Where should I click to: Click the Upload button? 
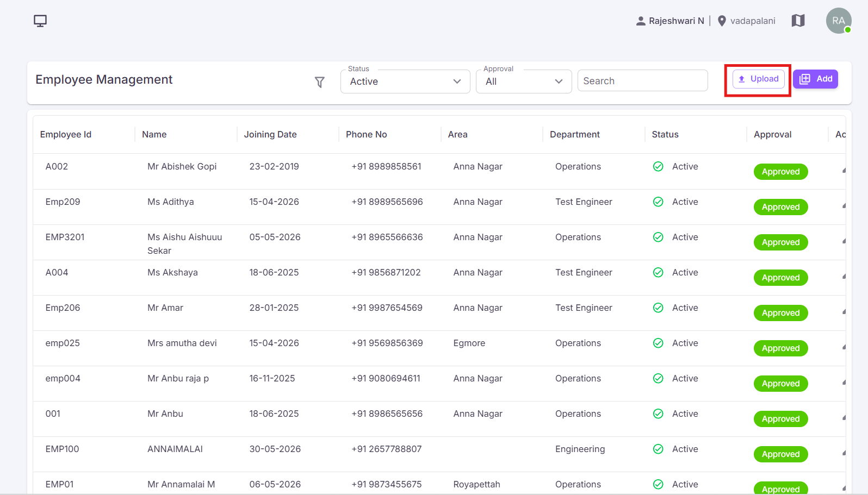(759, 79)
